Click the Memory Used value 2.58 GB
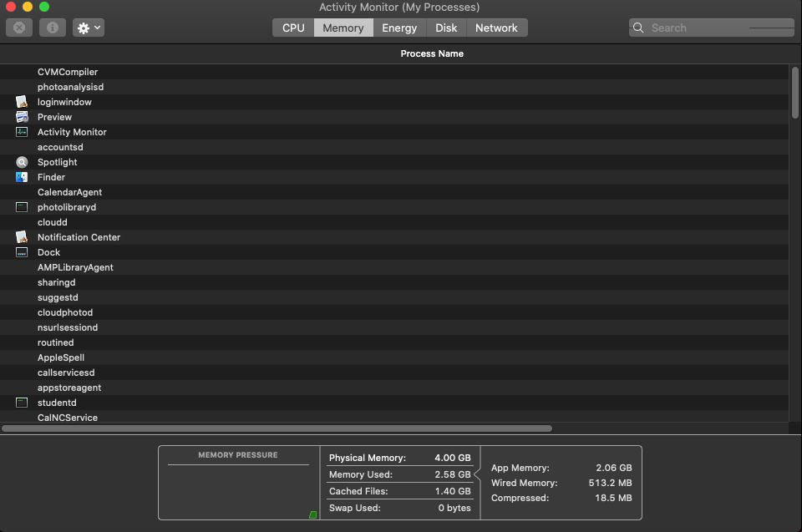Image resolution: width=802 pixels, height=532 pixels. [453, 474]
